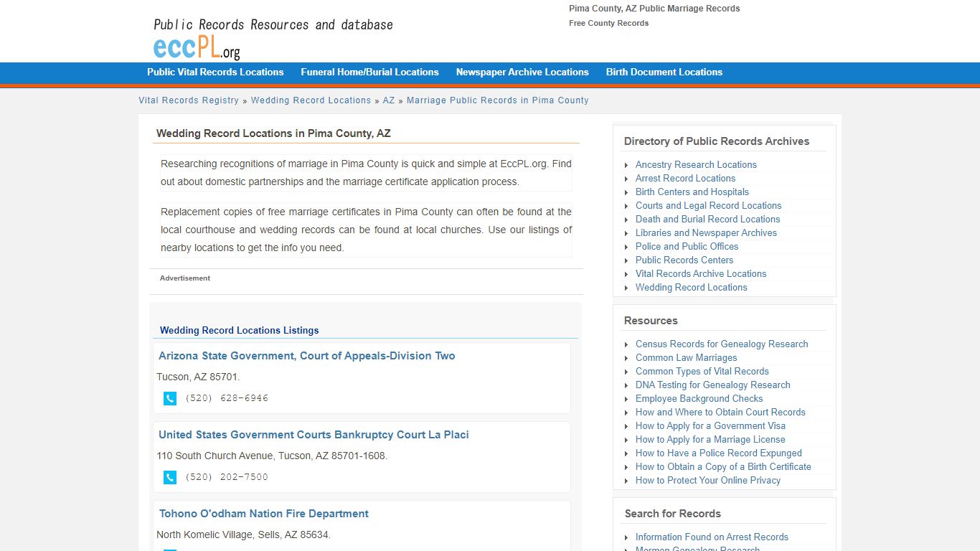Click Search for Records sidebar heading

pos(673,514)
